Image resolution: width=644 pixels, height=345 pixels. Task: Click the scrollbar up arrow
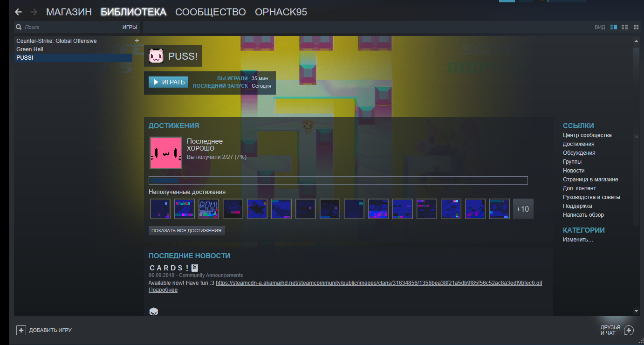coord(637,42)
